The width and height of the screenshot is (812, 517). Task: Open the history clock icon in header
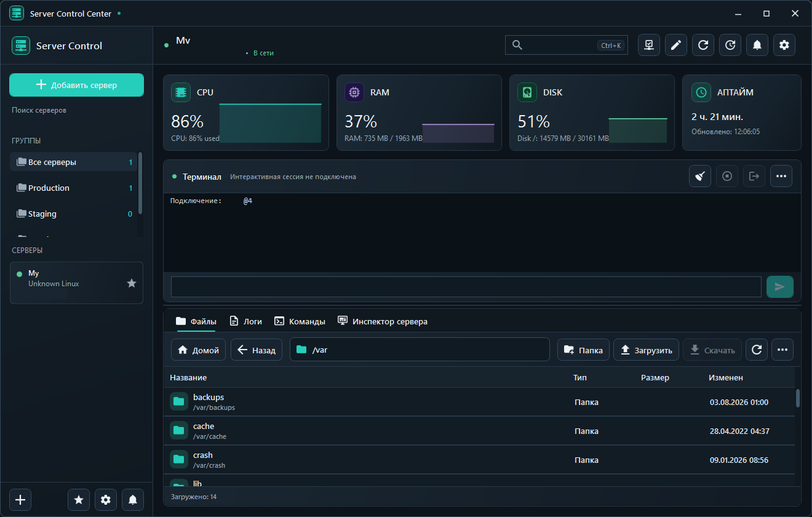point(730,45)
